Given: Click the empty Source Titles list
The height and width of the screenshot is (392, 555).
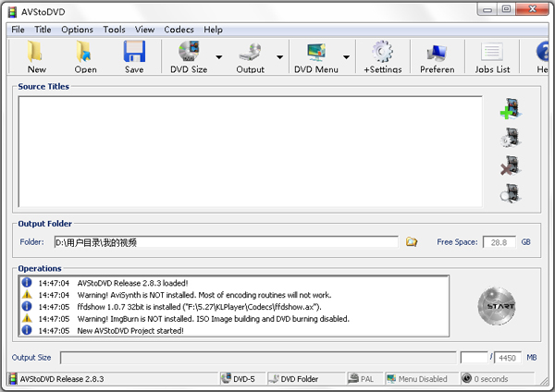Looking at the screenshot, I should [x=251, y=152].
